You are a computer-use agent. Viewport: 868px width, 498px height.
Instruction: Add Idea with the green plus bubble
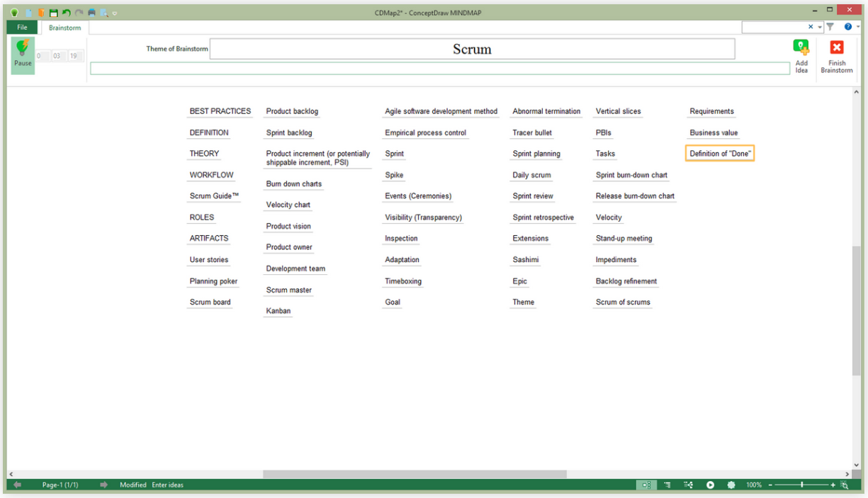[x=801, y=57]
